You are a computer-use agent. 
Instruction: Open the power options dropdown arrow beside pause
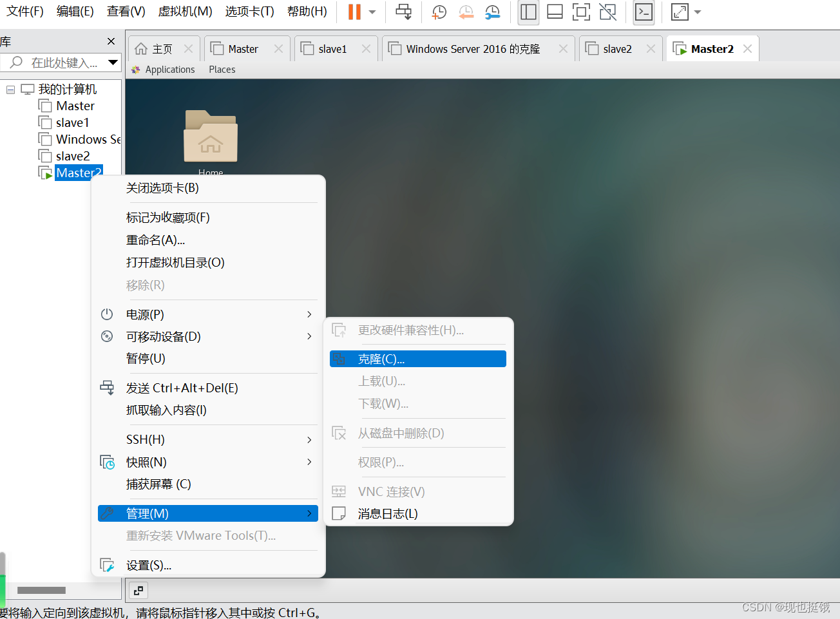(372, 12)
